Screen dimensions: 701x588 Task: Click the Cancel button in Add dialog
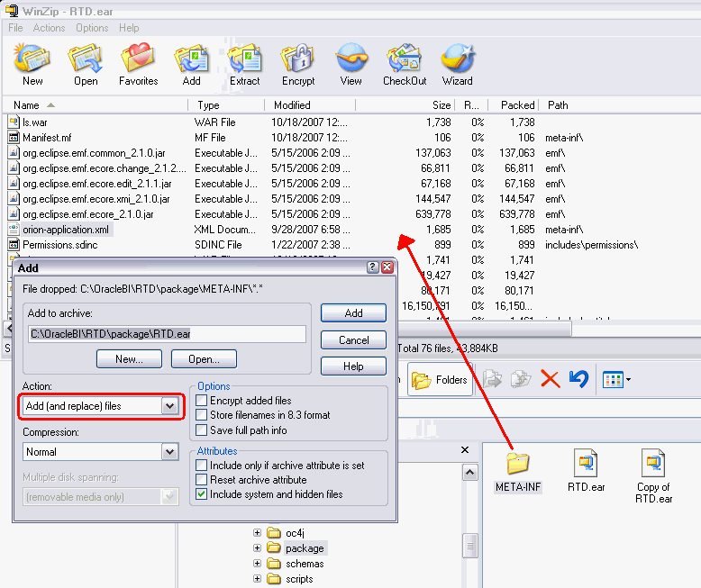353,340
